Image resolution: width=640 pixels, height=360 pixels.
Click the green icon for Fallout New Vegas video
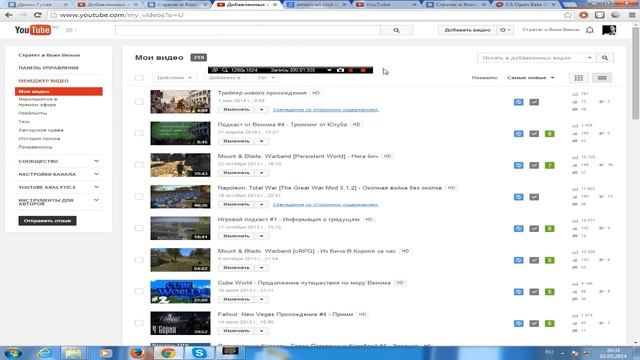click(x=549, y=323)
